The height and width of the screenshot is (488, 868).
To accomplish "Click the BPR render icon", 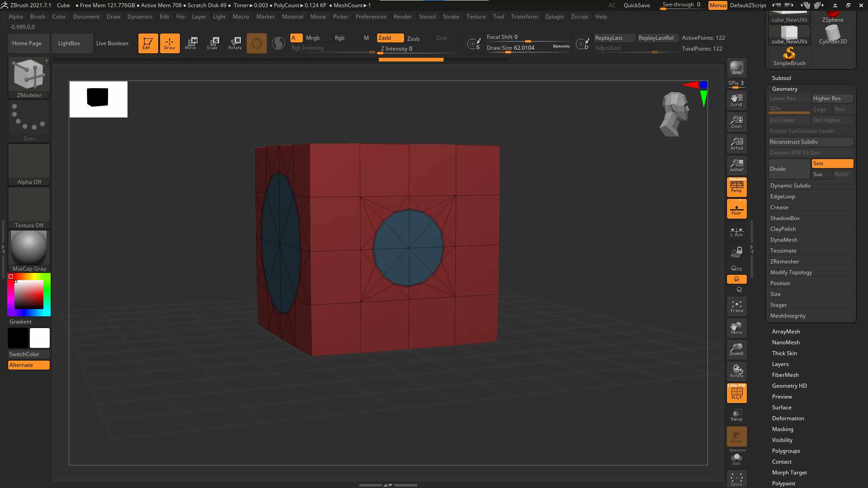I will (736, 68).
